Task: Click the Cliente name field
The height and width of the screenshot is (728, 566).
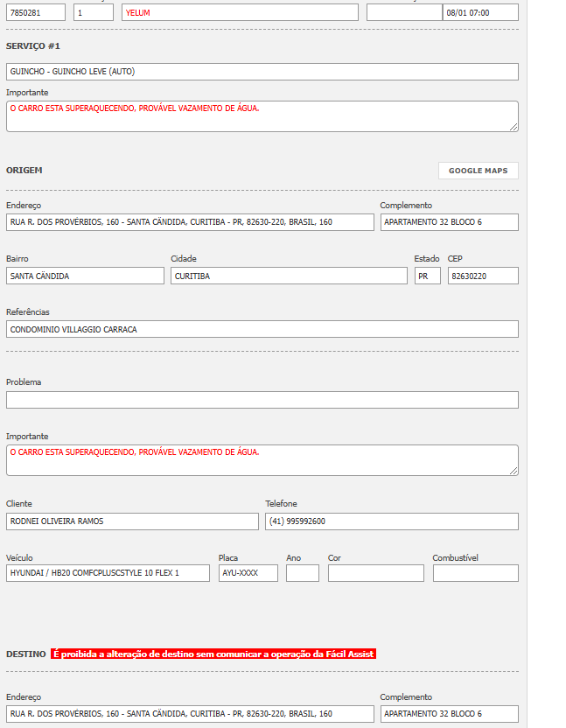Action: pos(132,521)
